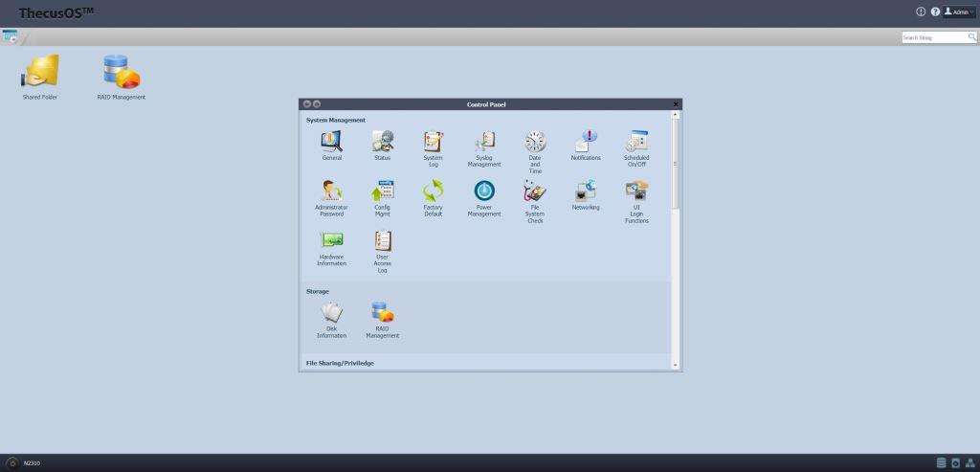The width and height of the screenshot is (980, 472).
Task: Click the Control Panel vertical scrollbar thumb
Action: coord(675,164)
